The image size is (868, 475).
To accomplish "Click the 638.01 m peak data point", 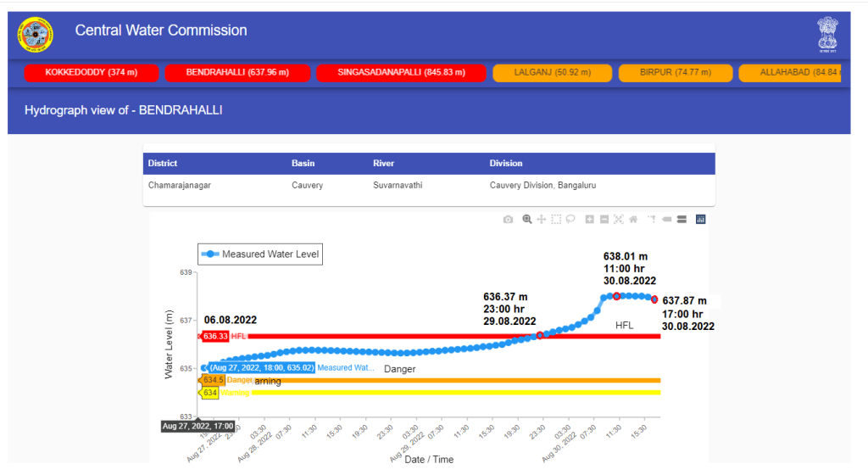I will click(x=617, y=296).
